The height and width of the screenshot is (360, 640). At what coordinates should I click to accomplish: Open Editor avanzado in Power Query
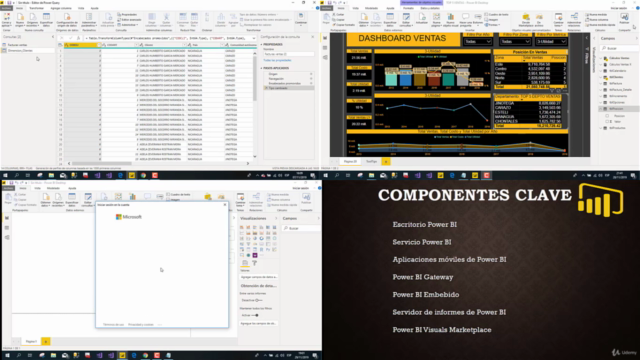(129, 20)
